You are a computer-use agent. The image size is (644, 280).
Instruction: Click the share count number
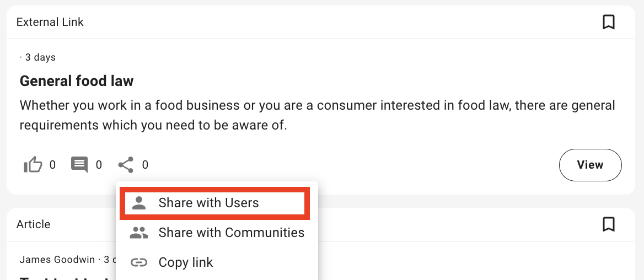coord(145,164)
